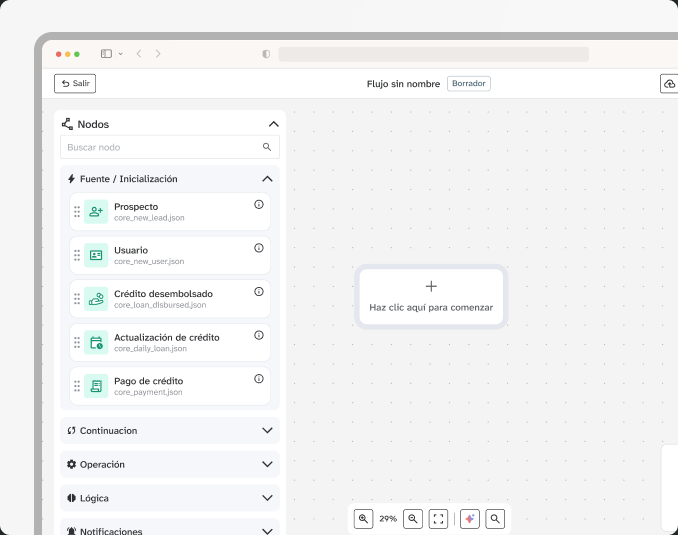
Task: Click the Actualización de crédito calendar icon
Action: coord(96,343)
